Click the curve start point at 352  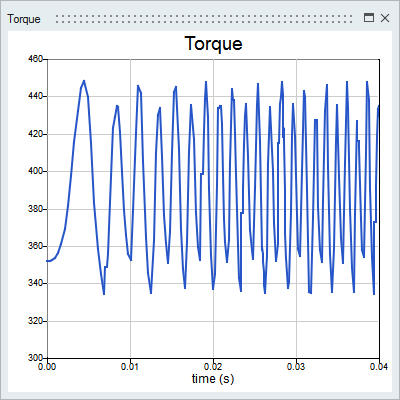click(x=48, y=261)
